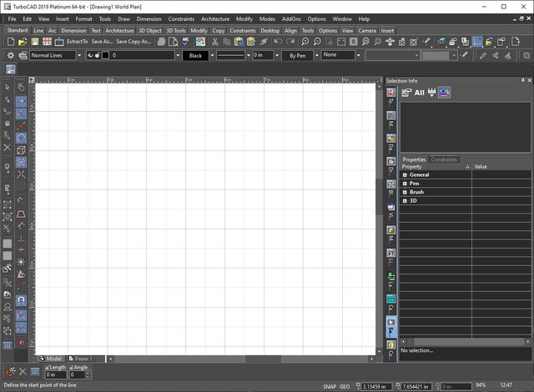This screenshot has height=392, width=534.
Task: Click the Save As button
Action: coord(101,41)
